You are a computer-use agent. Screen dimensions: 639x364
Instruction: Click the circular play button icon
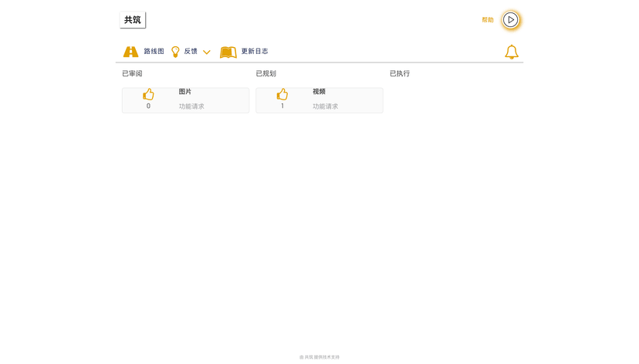[x=511, y=20]
